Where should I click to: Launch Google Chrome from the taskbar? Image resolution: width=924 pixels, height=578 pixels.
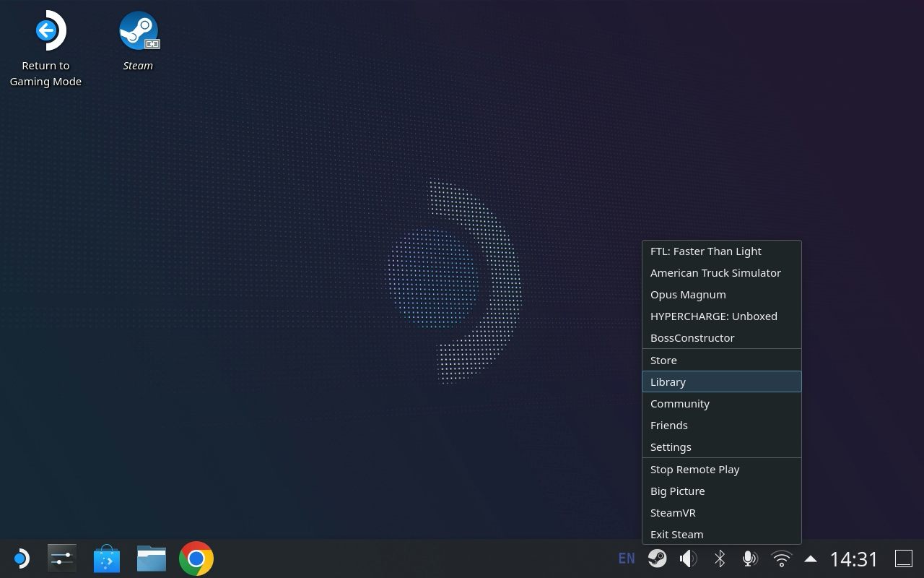click(196, 558)
